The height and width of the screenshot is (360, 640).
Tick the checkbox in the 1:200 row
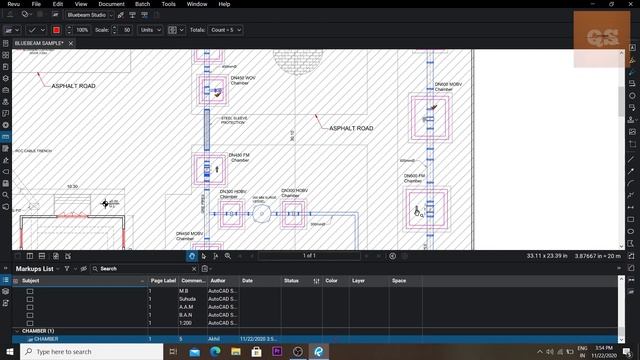point(30,323)
